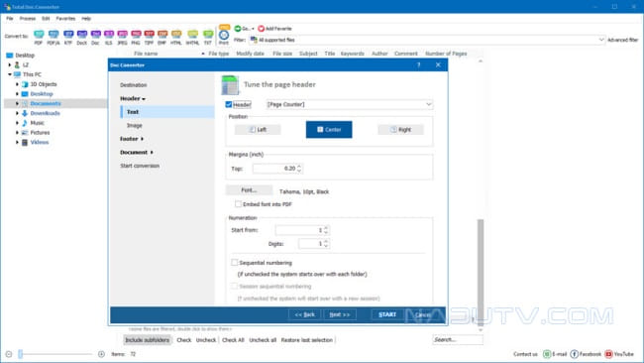Click Uncheck all files
This screenshot has width=644, height=363.
coord(263,340)
